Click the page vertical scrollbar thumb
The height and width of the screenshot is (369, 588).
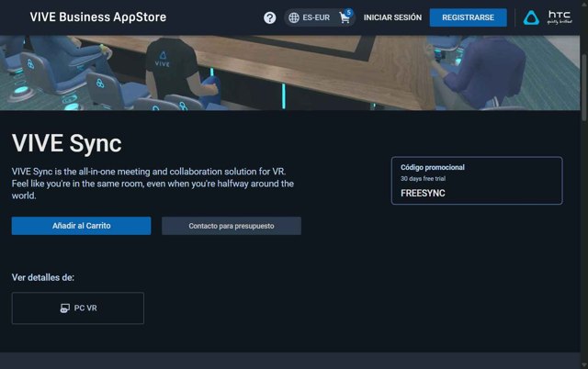coord(584,88)
